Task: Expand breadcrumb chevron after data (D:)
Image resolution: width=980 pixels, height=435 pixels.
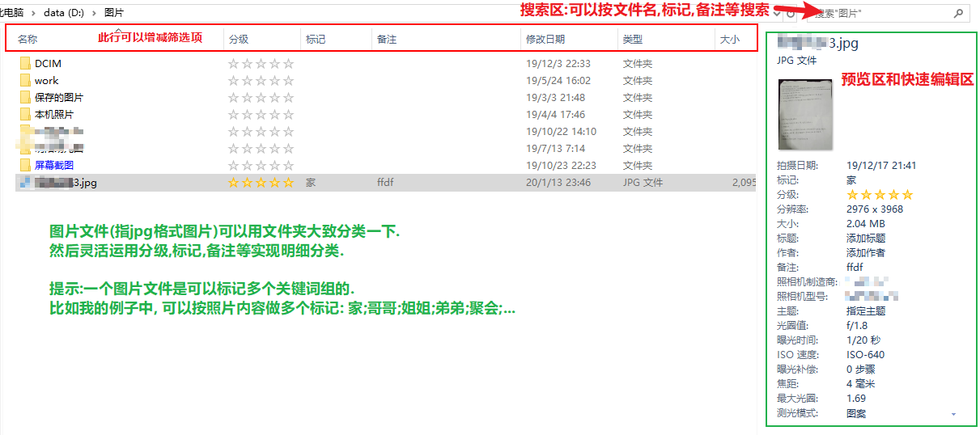Action: [x=95, y=13]
